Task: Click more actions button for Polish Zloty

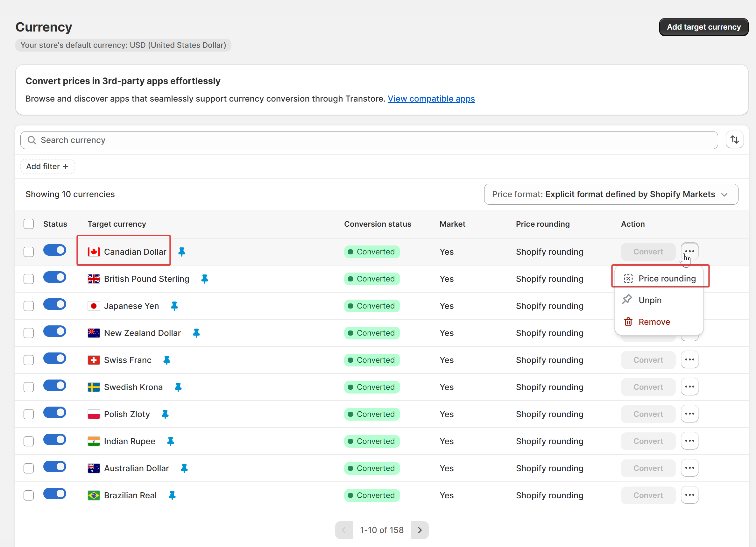Action: click(x=689, y=414)
